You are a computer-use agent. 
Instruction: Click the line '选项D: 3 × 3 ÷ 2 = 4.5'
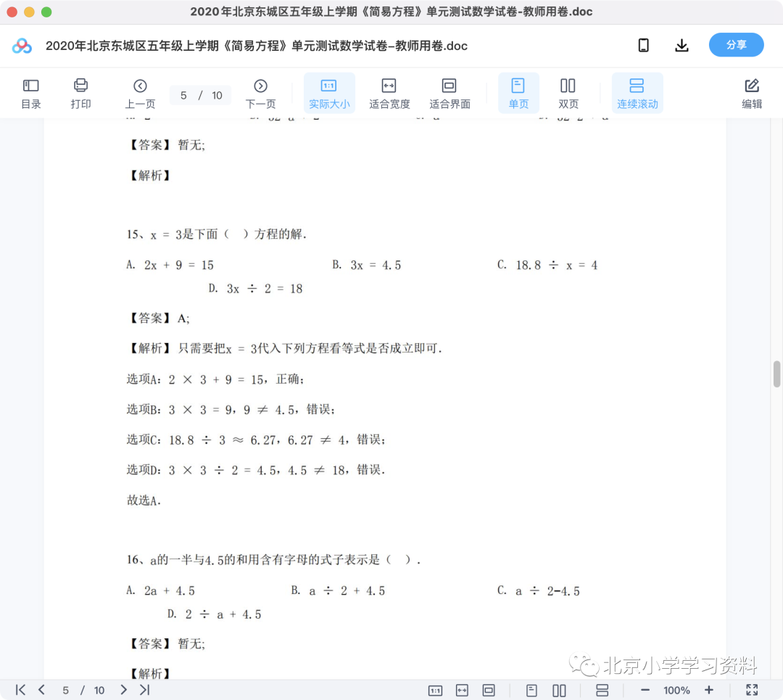pos(256,469)
